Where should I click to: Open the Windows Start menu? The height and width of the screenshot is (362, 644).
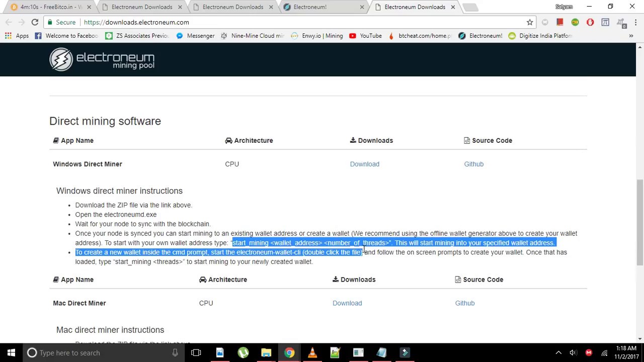click(x=11, y=352)
